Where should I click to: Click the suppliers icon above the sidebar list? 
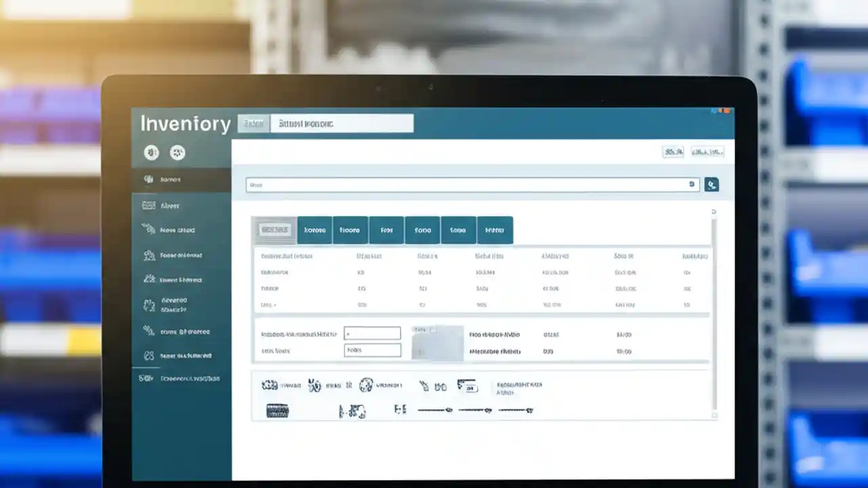pyautogui.click(x=177, y=152)
